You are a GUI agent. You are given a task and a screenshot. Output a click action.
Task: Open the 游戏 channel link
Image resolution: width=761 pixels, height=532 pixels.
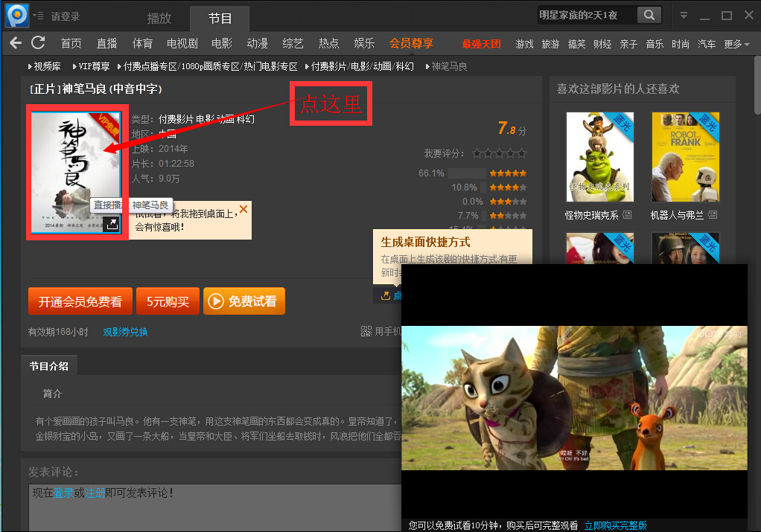coord(524,44)
